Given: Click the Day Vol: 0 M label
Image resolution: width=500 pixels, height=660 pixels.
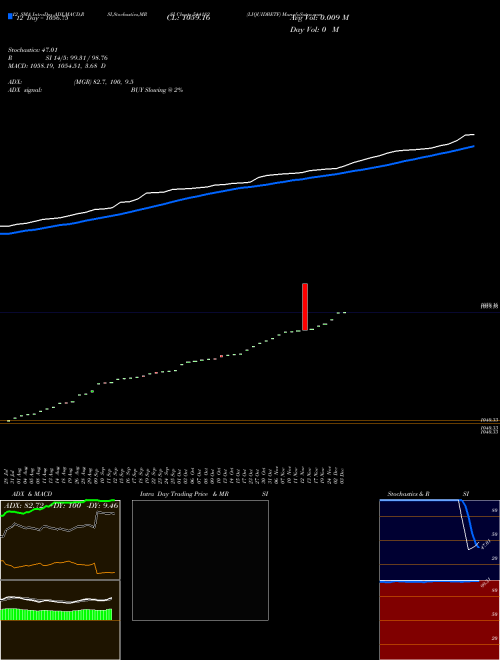Looking at the screenshot, I should 314,30.
